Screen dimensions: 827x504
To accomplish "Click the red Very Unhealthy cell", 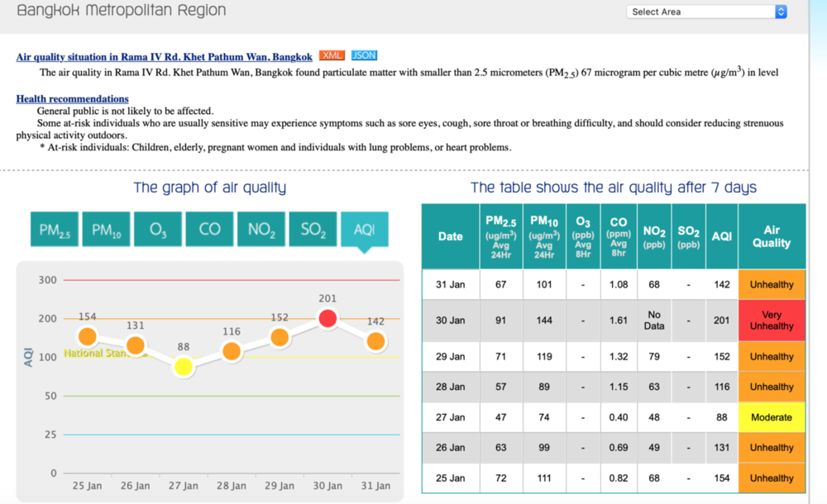I will [772, 320].
